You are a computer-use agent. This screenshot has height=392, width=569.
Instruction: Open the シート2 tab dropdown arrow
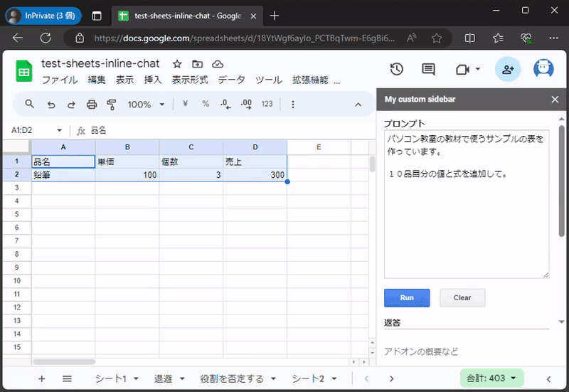click(x=334, y=379)
